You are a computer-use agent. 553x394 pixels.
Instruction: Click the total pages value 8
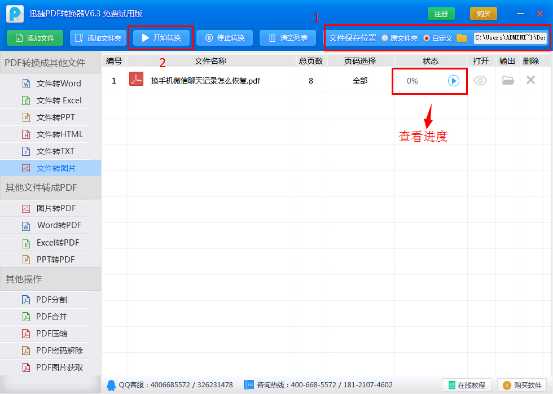[311, 81]
